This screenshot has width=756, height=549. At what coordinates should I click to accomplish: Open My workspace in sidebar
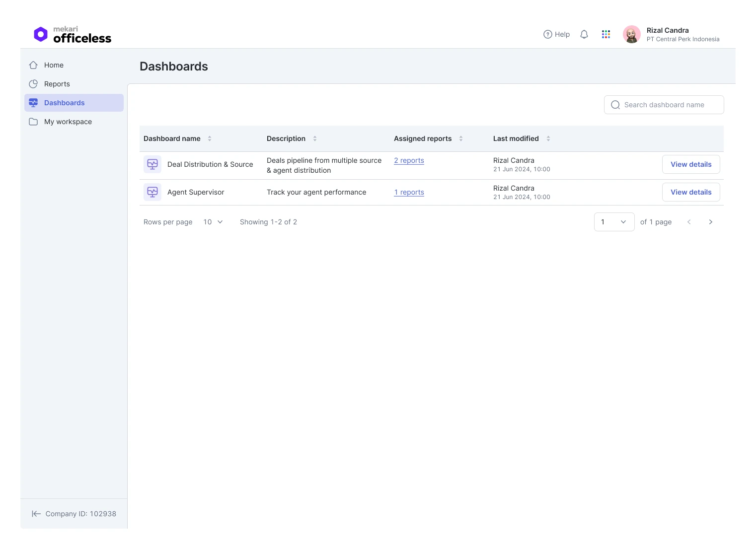coord(74,122)
